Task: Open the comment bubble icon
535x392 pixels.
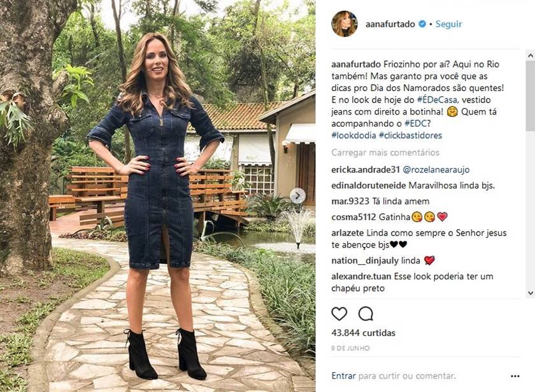Action: coord(366,314)
